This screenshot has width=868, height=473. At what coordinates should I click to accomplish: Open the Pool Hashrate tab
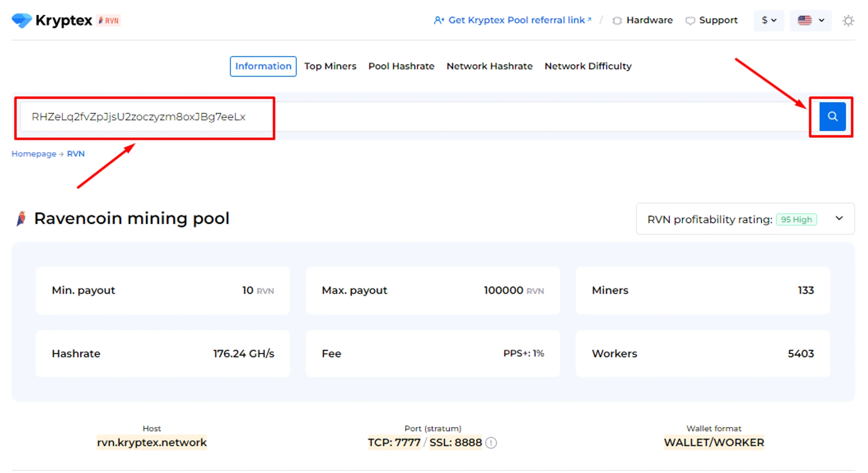401,66
